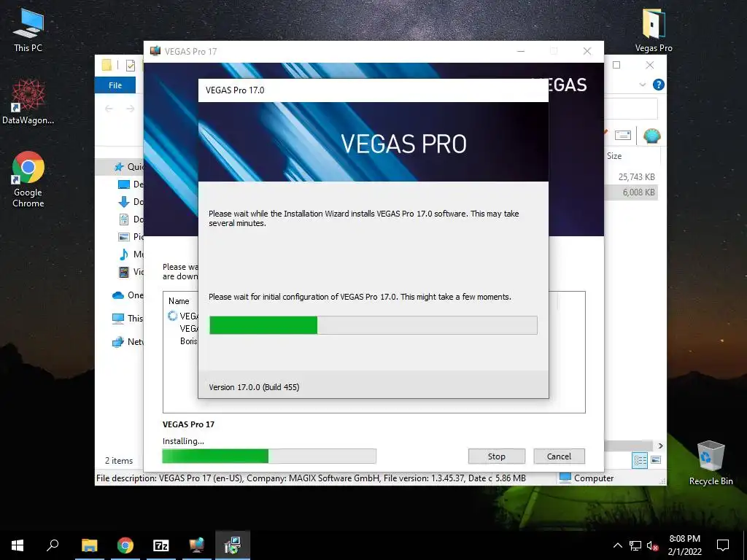747x560 pixels.
Task: Open the DataWagon desktop shortcut
Action: pyautogui.click(x=28, y=102)
